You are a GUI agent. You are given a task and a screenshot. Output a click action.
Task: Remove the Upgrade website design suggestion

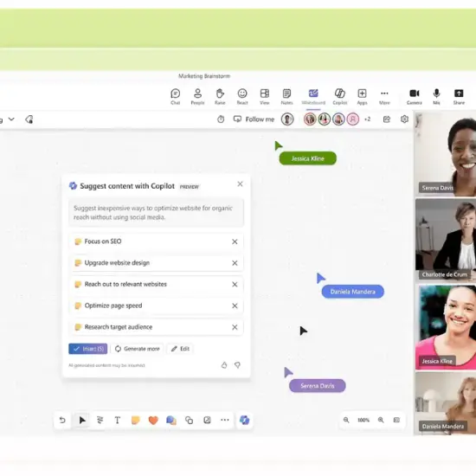[235, 263]
